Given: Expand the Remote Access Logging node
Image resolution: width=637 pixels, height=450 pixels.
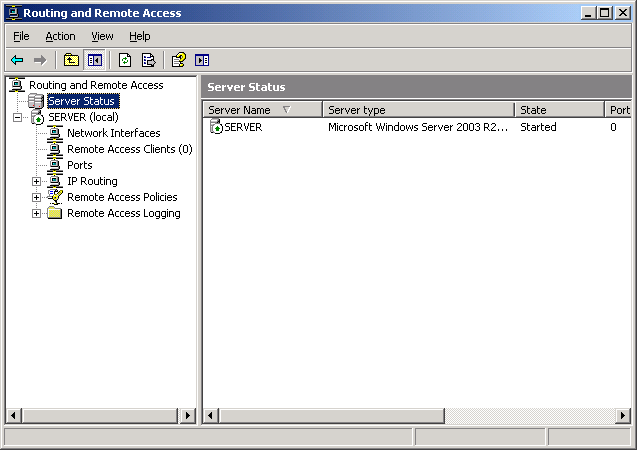Looking at the screenshot, I should tap(37, 213).
